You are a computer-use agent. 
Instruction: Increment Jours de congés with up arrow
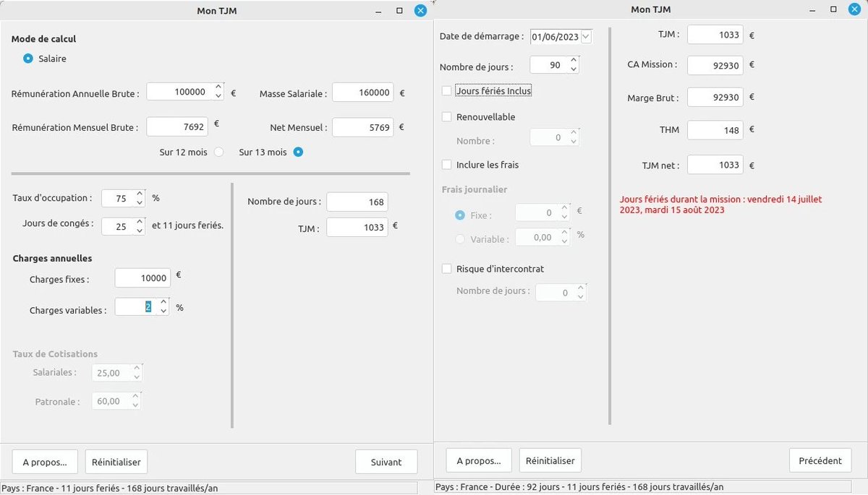point(140,222)
